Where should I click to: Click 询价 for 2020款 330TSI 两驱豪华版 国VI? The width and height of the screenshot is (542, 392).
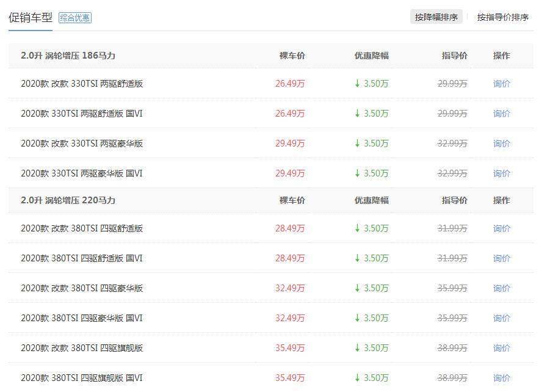[502, 173]
